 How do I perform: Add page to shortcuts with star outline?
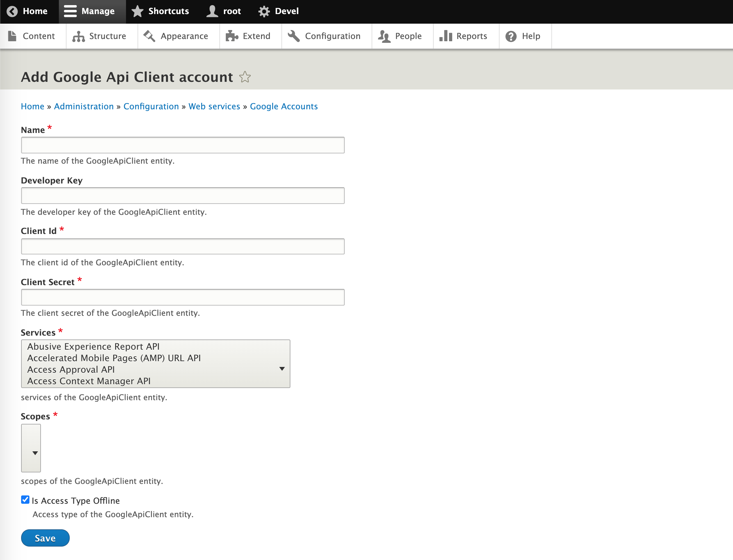245,77
